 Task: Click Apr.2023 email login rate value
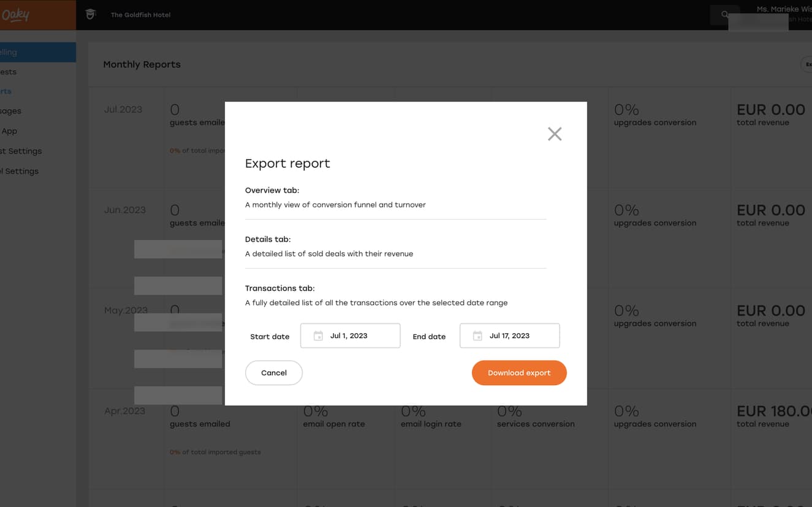(413, 411)
